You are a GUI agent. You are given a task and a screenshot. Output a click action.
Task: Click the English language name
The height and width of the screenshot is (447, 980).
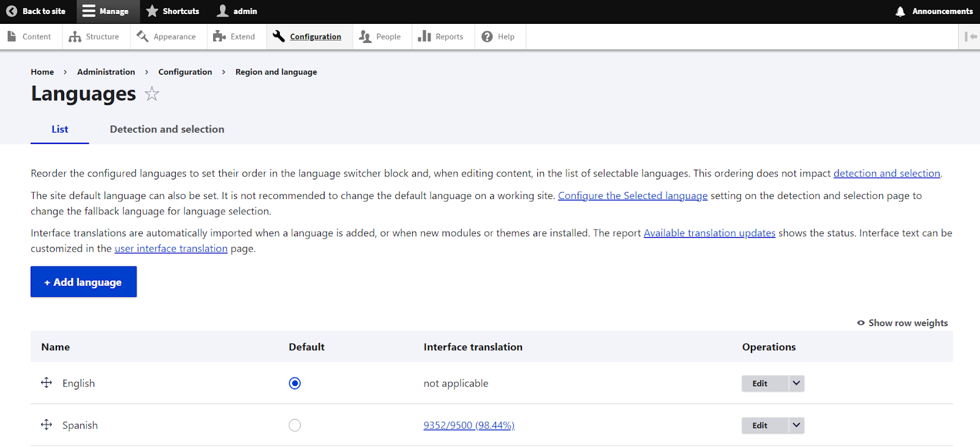(78, 383)
